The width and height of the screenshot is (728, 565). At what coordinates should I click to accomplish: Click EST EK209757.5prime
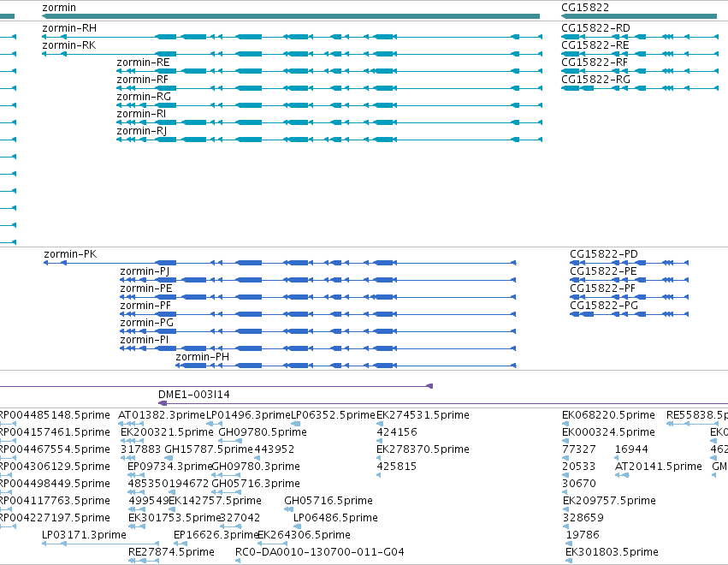click(610, 501)
